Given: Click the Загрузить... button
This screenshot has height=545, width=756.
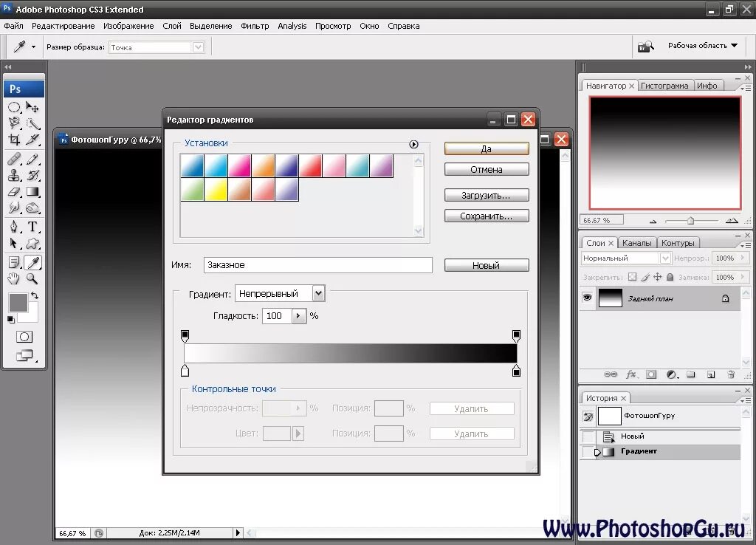Looking at the screenshot, I should pos(487,196).
